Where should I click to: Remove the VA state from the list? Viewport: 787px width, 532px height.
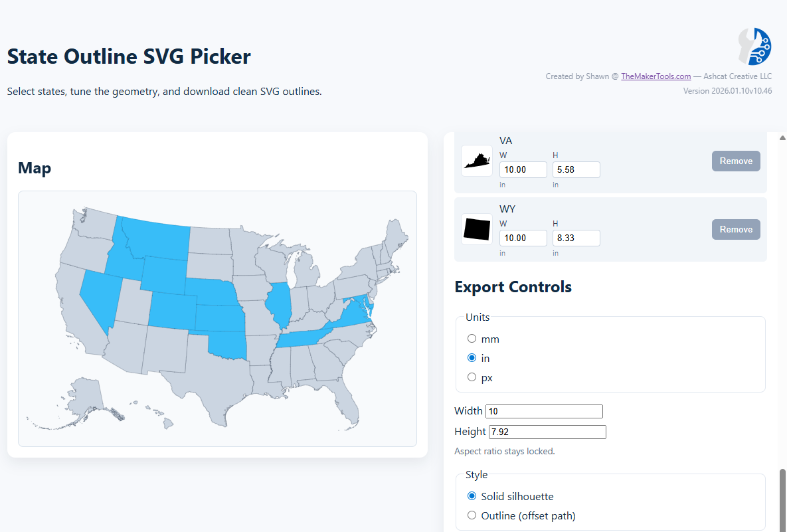[x=736, y=161]
